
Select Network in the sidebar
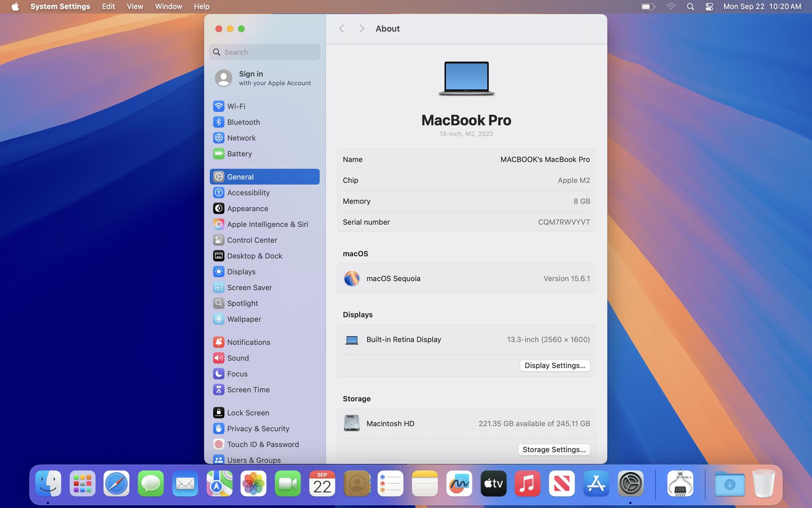[x=265, y=138]
